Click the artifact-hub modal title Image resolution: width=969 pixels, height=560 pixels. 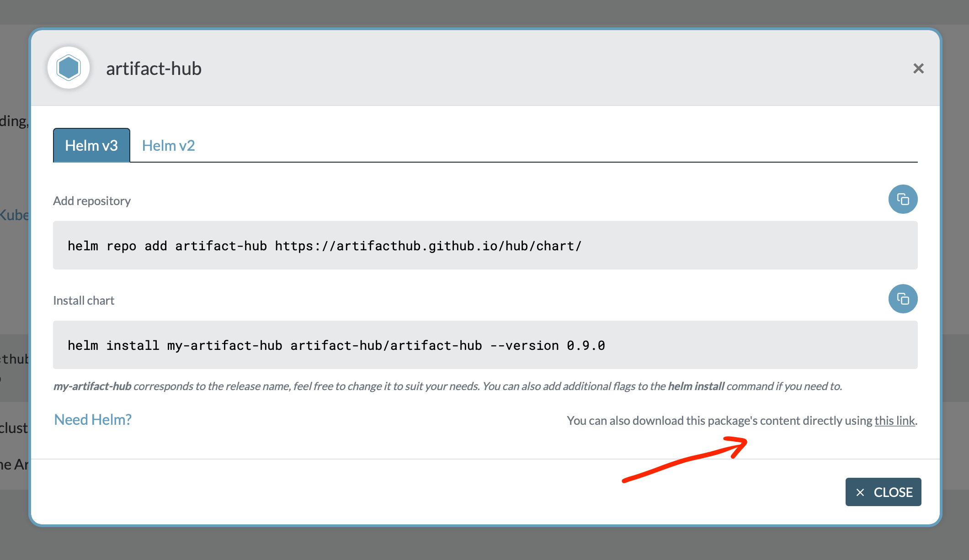point(154,69)
